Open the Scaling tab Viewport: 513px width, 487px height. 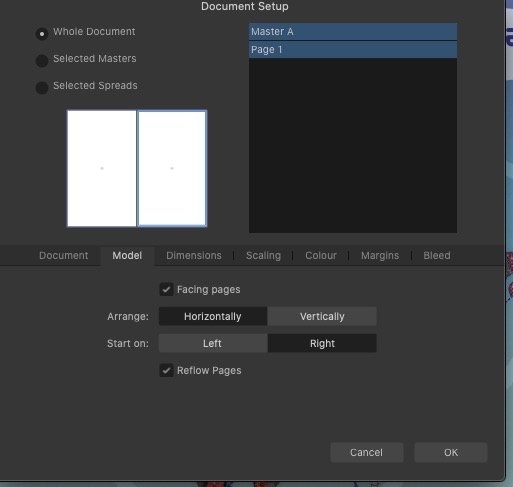263,255
